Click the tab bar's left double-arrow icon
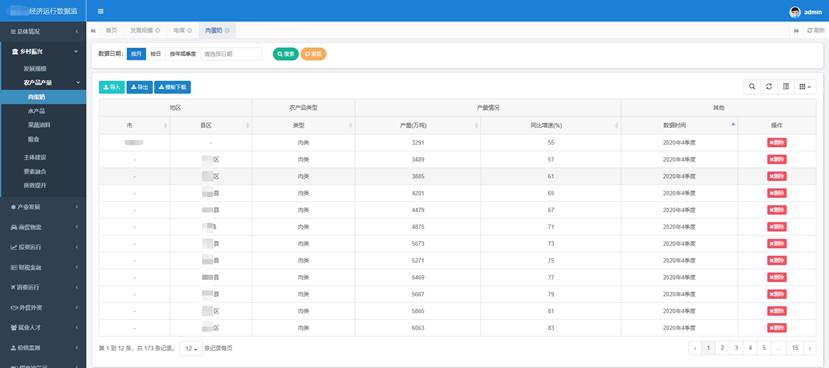The height and width of the screenshot is (368, 829). pyautogui.click(x=93, y=31)
